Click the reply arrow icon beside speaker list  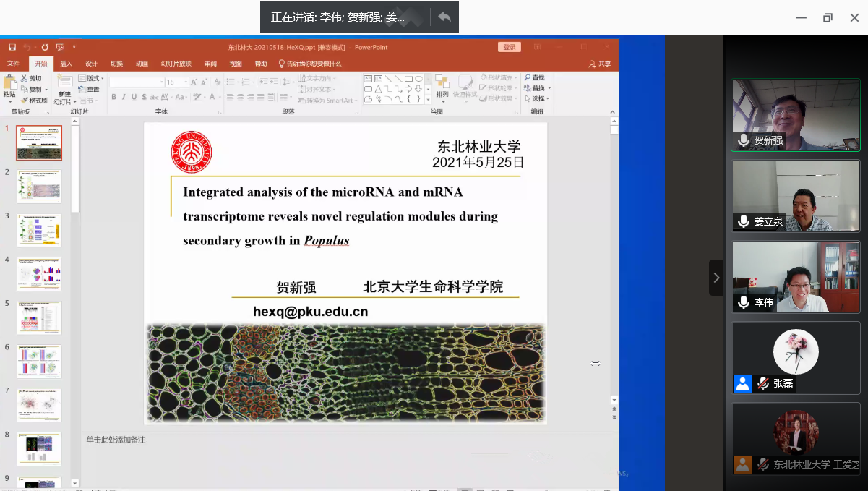point(444,17)
